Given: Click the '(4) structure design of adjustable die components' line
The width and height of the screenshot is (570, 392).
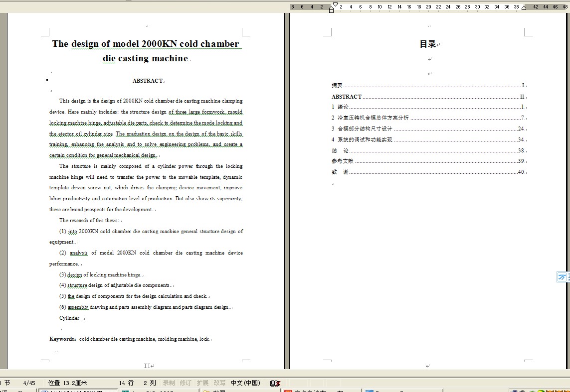Looking at the screenshot, I should click(x=115, y=285).
